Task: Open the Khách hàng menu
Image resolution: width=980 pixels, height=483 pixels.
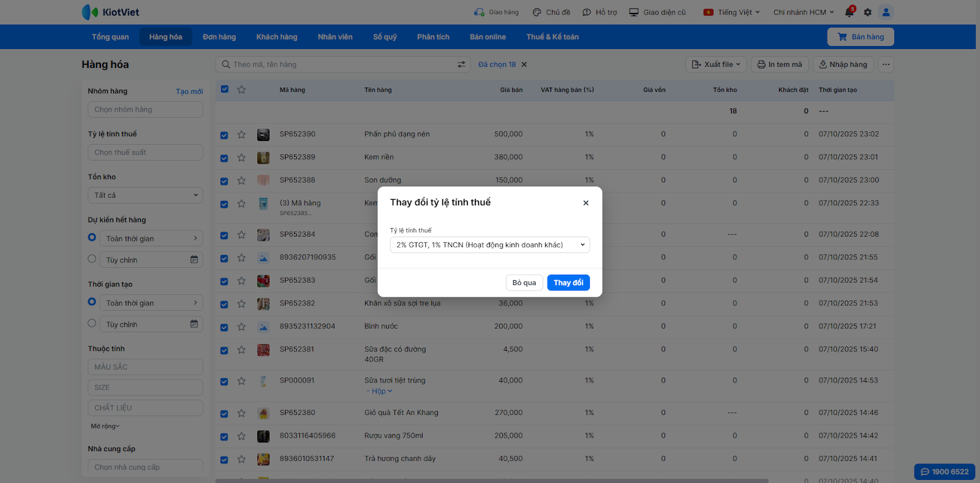Action: pos(277,37)
